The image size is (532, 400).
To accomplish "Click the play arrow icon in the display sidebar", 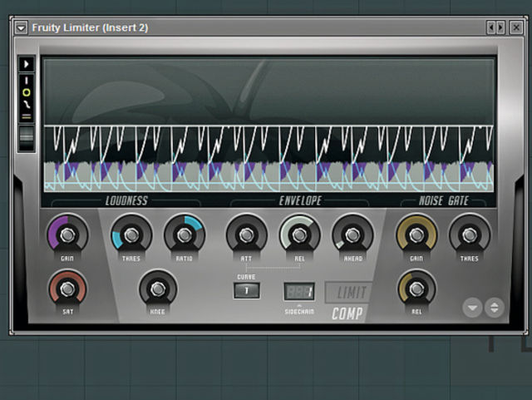I will point(26,64).
